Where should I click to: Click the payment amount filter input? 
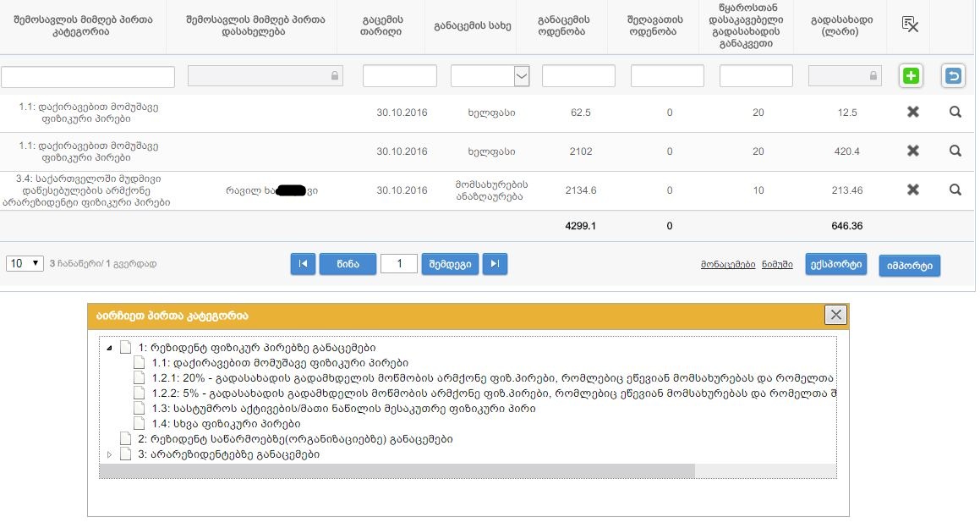[x=578, y=75]
